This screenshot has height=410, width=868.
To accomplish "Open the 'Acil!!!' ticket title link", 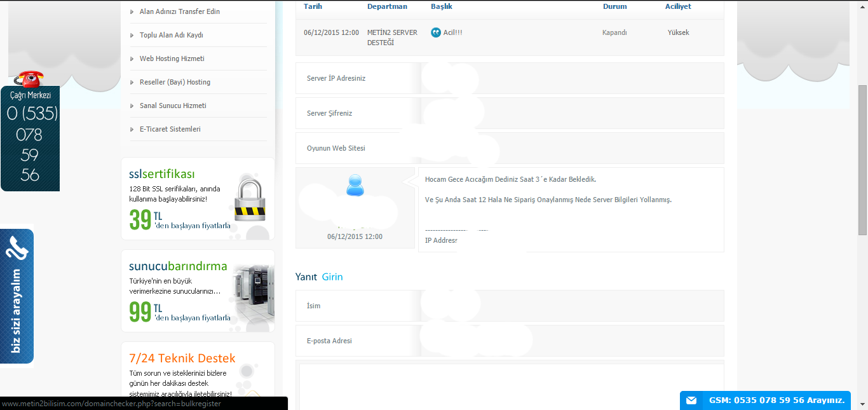I will point(453,32).
